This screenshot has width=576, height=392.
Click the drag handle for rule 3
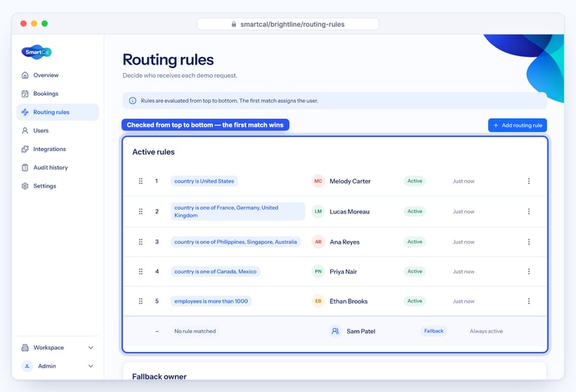pyautogui.click(x=140, y=242)
